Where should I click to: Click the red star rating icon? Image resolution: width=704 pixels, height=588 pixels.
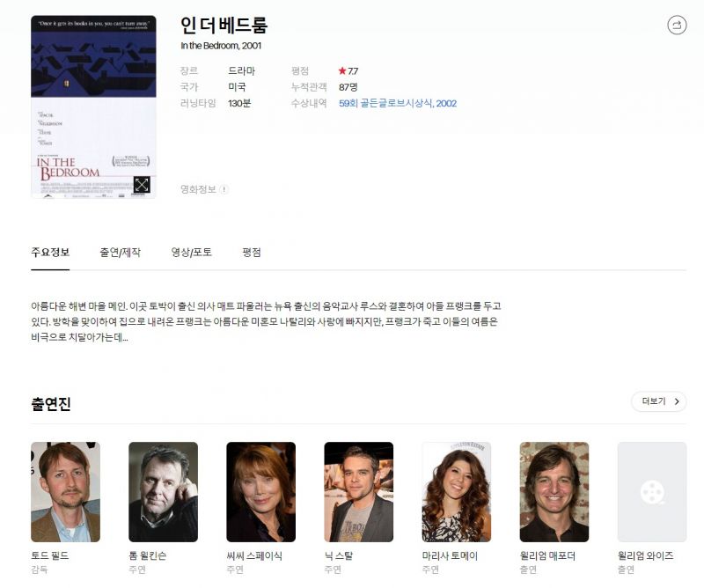342,70
